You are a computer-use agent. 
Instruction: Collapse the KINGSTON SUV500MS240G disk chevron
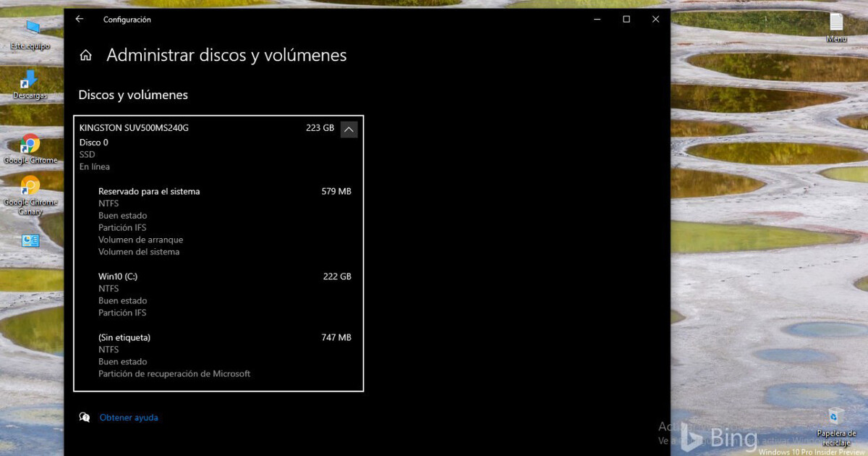(x=349, y=130)
